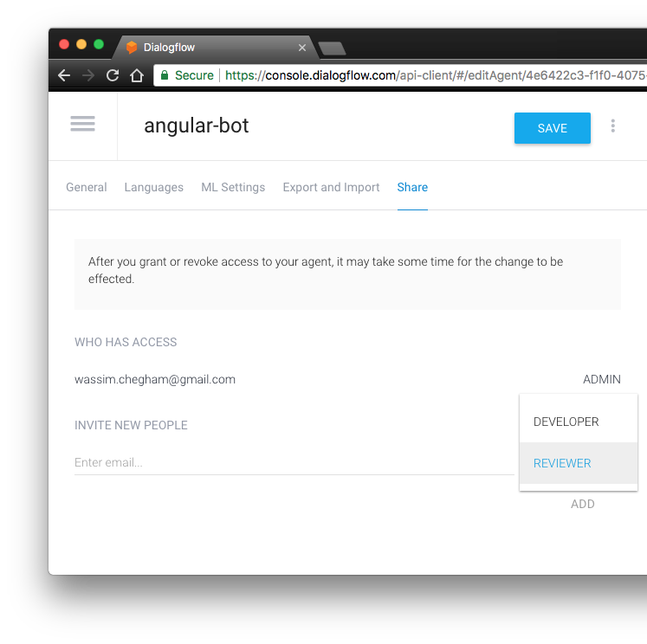
Task: Click the INVITE NEW PEOPLE heading
Action: [x=131, y=425]
